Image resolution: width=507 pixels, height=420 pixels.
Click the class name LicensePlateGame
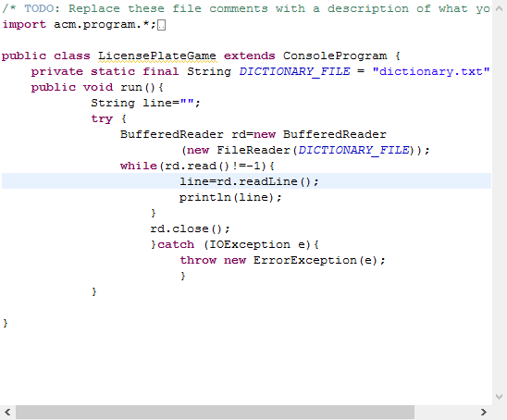pos(157,56)
